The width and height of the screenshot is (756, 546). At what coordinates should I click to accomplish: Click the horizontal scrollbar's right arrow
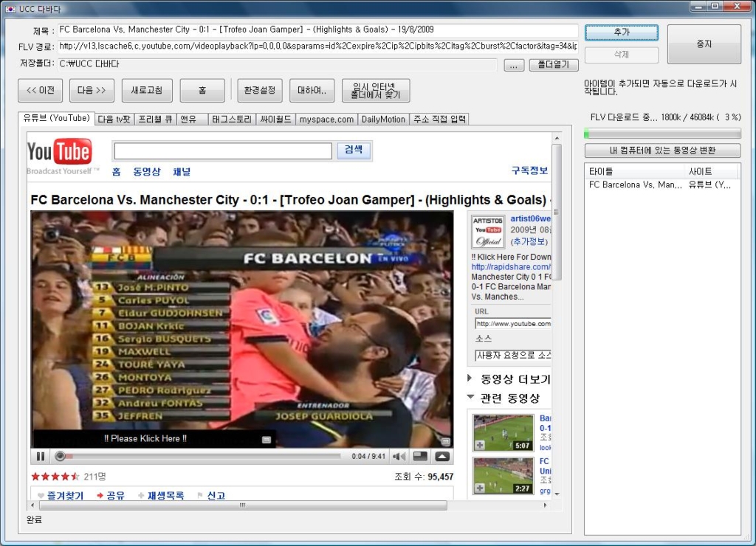click(x=546, y=505)
